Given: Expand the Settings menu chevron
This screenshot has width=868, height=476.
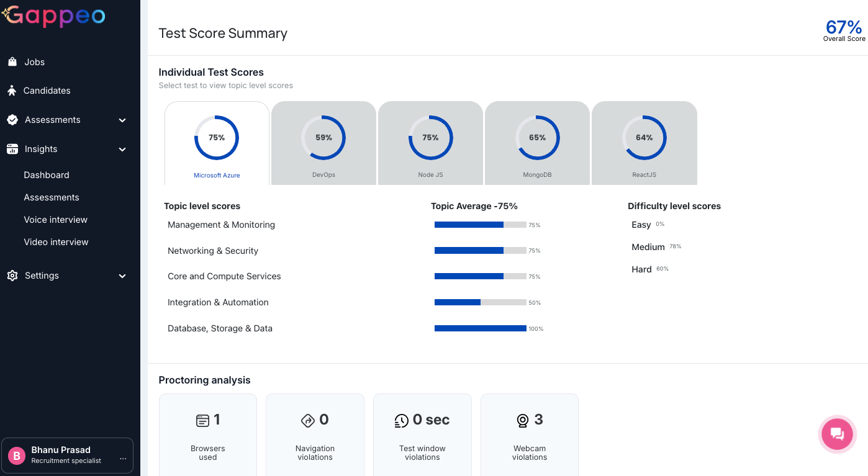Looking at the screenshot, I should point(122,276).
